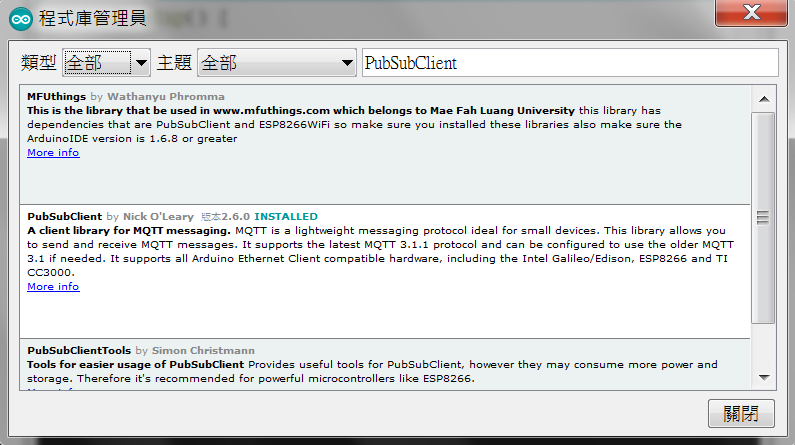Click the 主題 label

coord(174,63)
